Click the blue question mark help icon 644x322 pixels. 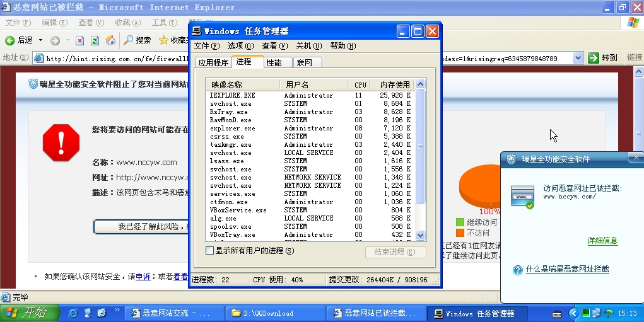(517, 270)
